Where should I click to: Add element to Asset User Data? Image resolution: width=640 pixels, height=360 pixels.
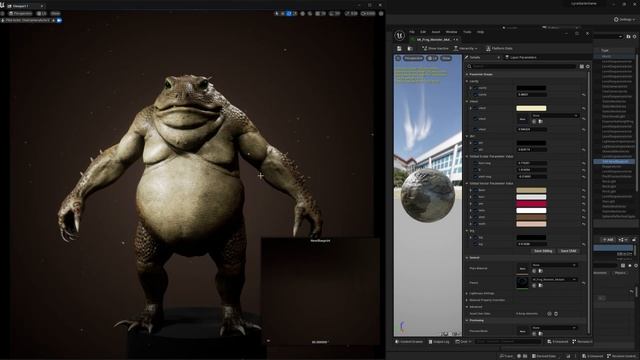click(x=549, y=314)
